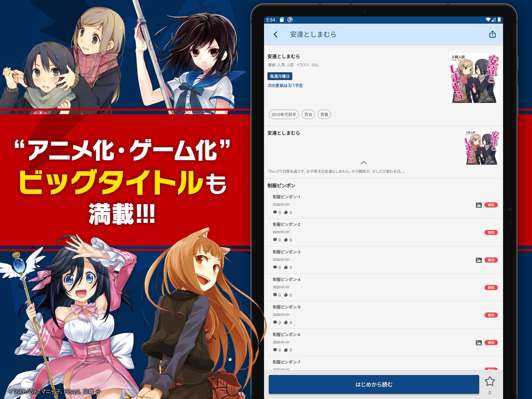Screen dimensions: 532x399
Task: Tap image icon on 制服ピンポン-3 row
Action: [x=479, y=260]
